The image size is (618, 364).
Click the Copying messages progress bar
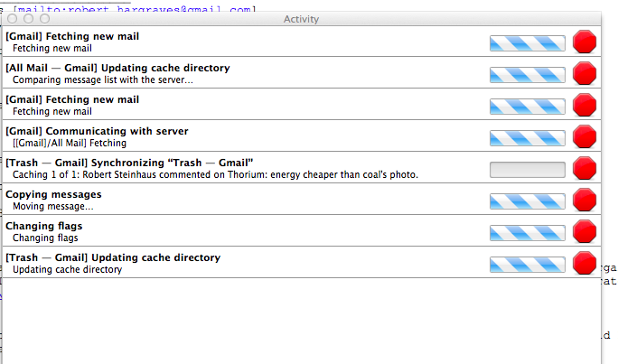click(527, 201)
